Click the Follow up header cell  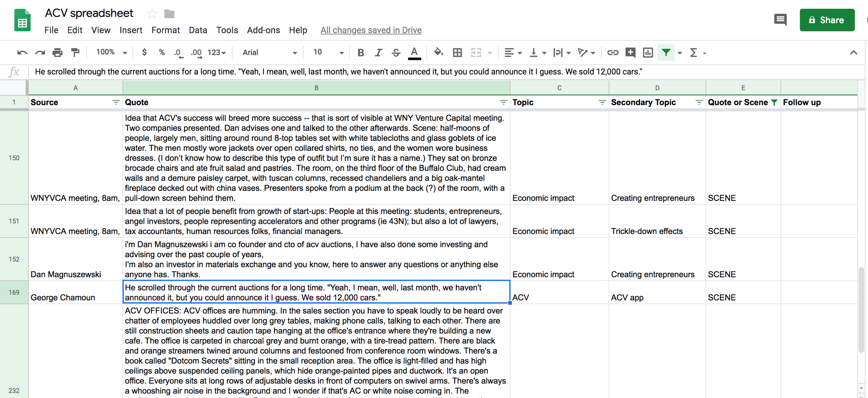click(819, 102)
